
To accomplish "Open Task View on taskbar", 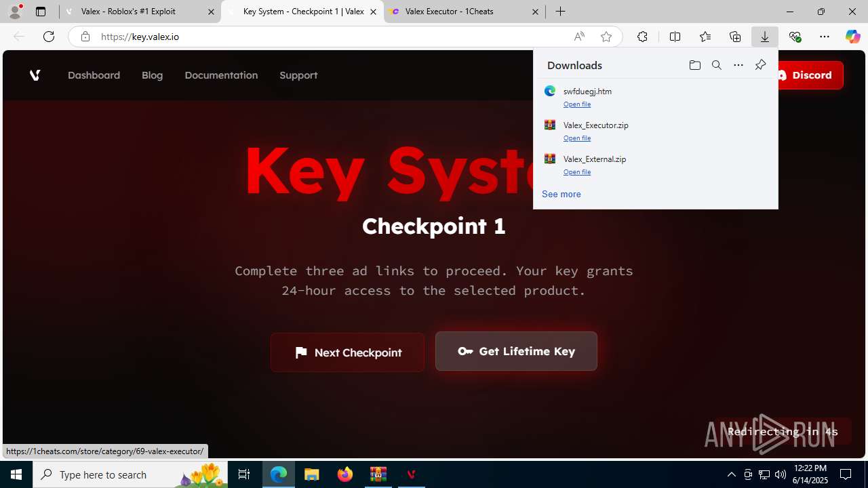I will [x=244, y=474].
